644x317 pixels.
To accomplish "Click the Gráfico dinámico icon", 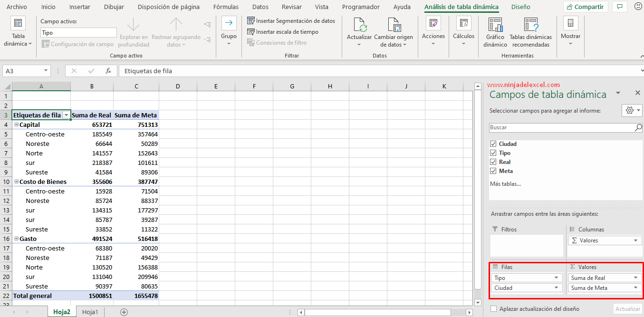I will tap(495, 25).
